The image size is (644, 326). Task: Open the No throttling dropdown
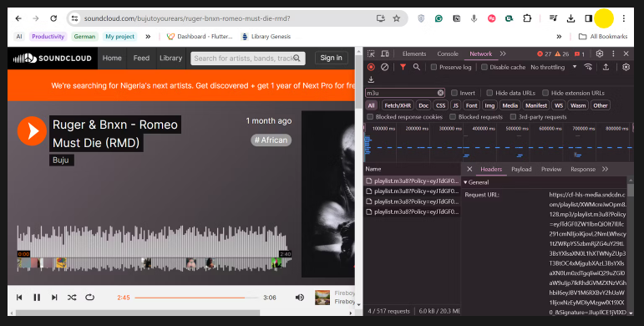[553, 67]
